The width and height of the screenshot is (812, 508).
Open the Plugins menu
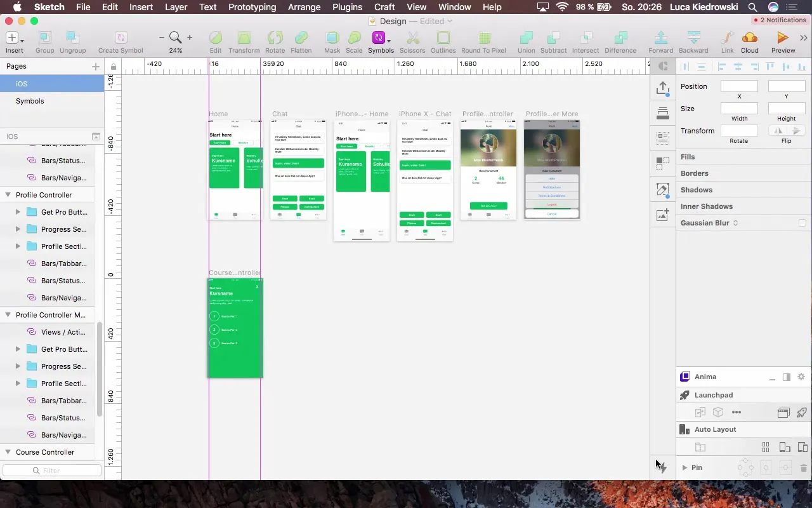tap(347, 7)
